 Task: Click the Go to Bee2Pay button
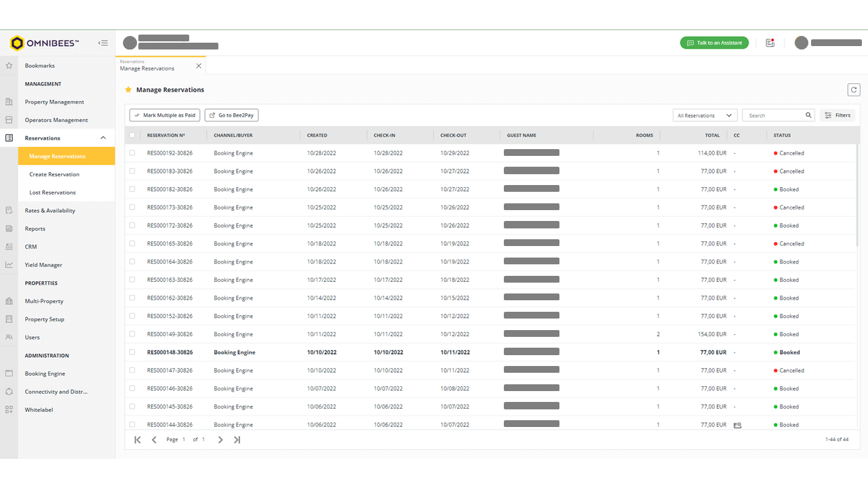tap(231, 115)
